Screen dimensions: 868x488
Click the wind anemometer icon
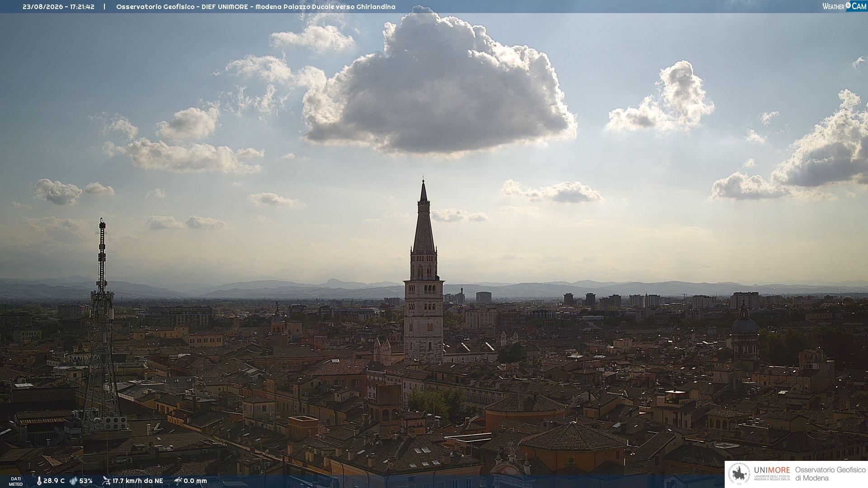pyautogui.click(x=106, y=481)
